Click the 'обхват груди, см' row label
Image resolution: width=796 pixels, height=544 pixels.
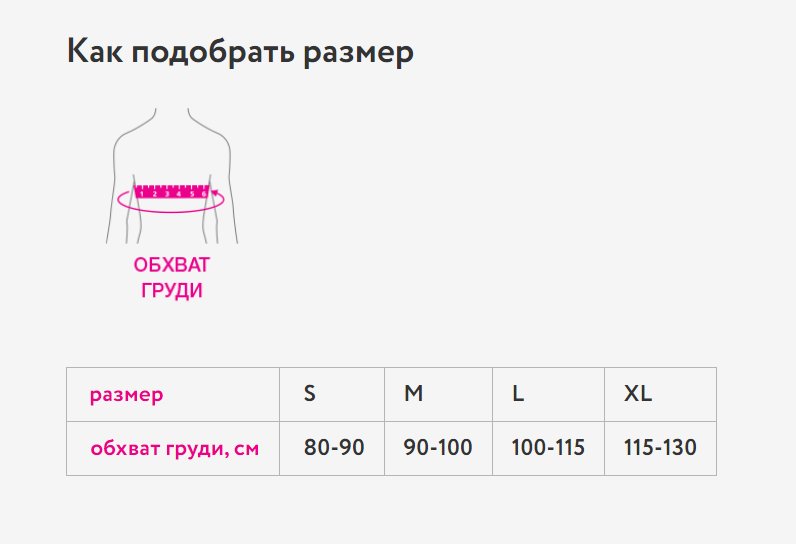coord(174,448)
